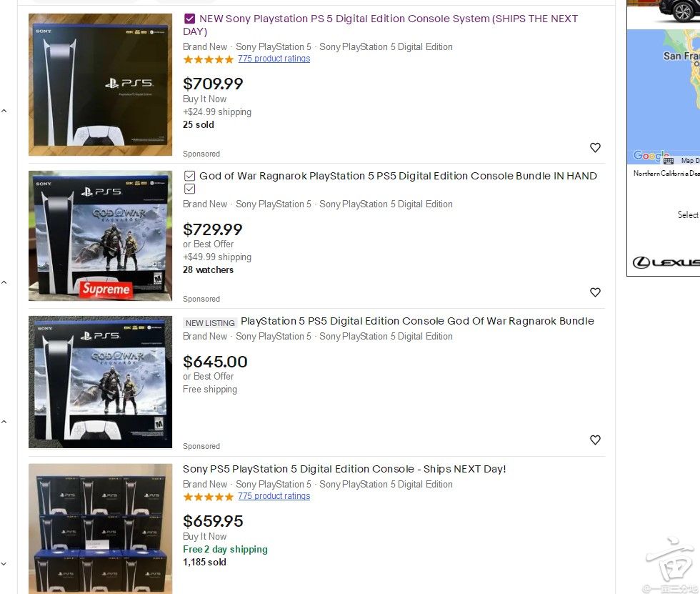Image resolution: width=700 pixels, height=594 pixels.
Task: Click the $645.00 price
Action: tap(215, 362)
